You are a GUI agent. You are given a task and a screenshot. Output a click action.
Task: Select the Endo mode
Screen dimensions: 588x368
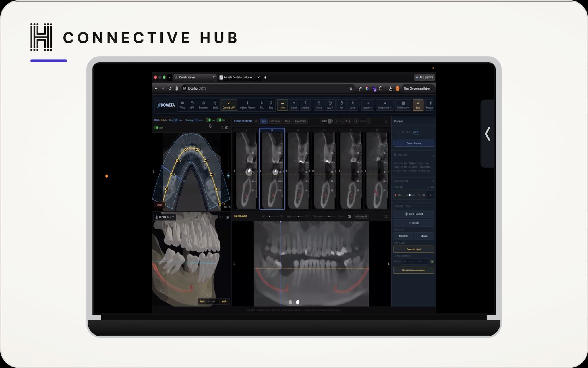coord(215,105)
